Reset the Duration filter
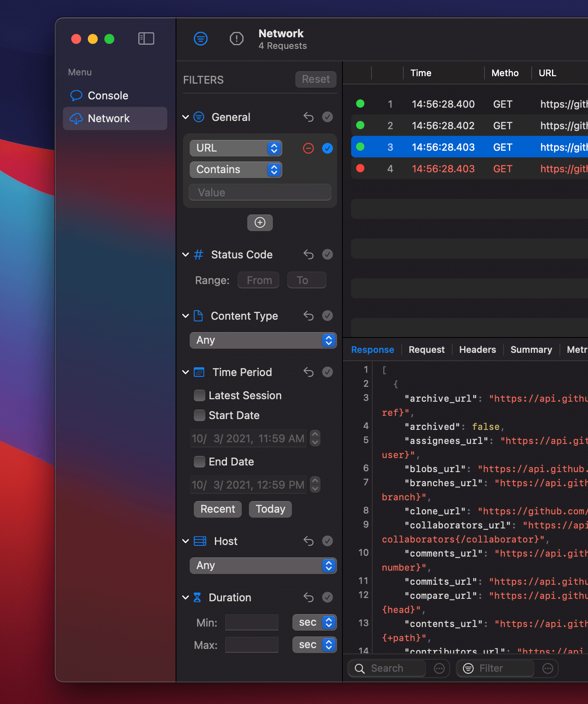Viewport: 588px width, 704px height. [x=308, y=597]
